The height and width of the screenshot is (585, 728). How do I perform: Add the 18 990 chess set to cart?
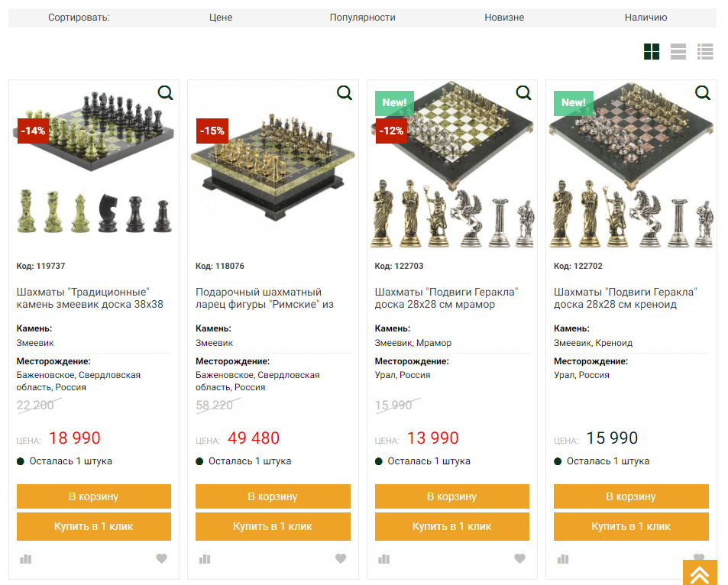(94, 496)
